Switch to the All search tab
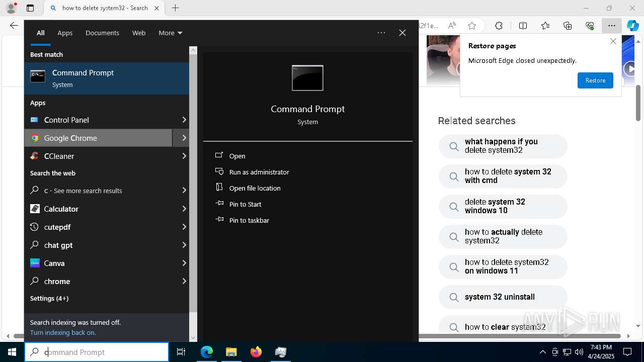Viewport: 644px width, 362px height. (40, 33)
